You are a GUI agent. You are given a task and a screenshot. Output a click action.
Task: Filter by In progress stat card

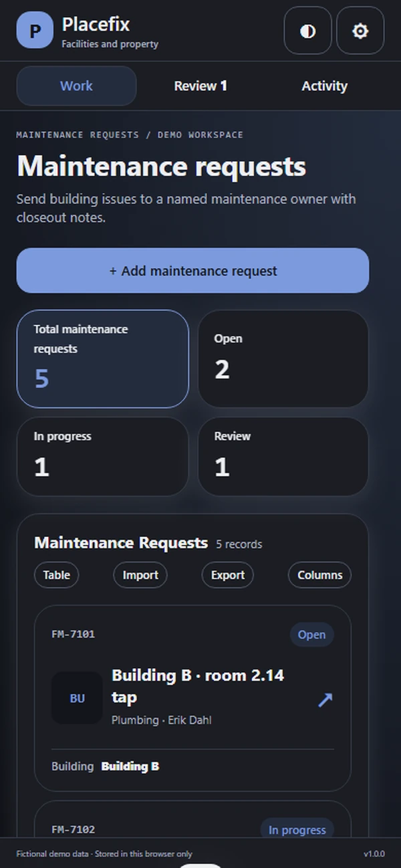click(103, 457)
